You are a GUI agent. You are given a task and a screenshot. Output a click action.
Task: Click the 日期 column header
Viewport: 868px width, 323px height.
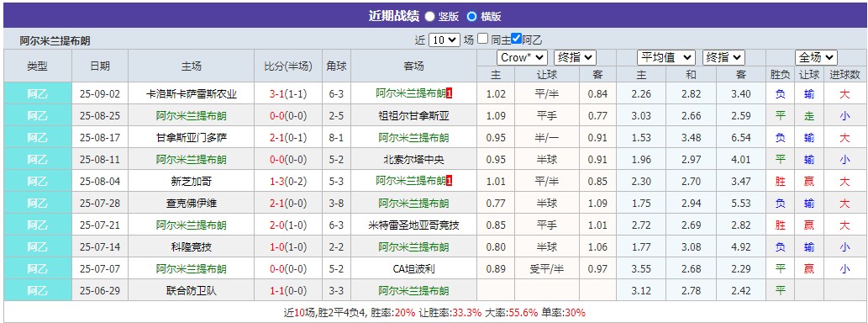100,66
